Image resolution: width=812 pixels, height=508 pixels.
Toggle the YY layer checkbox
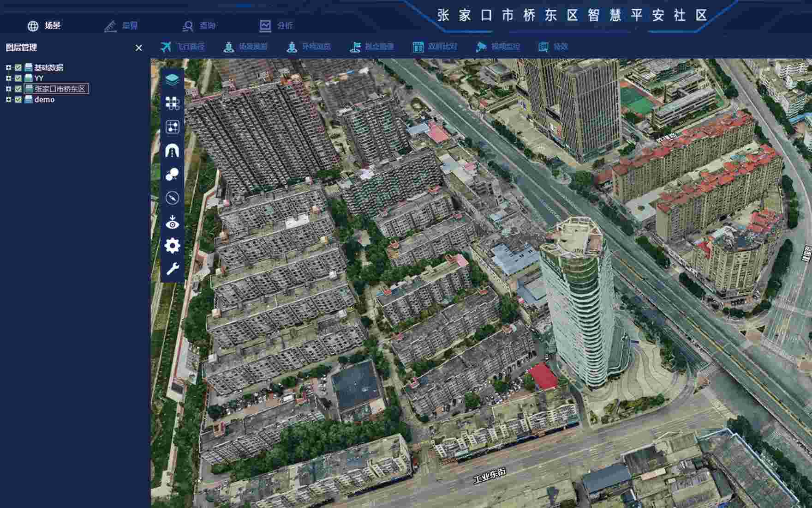point(18,79)
